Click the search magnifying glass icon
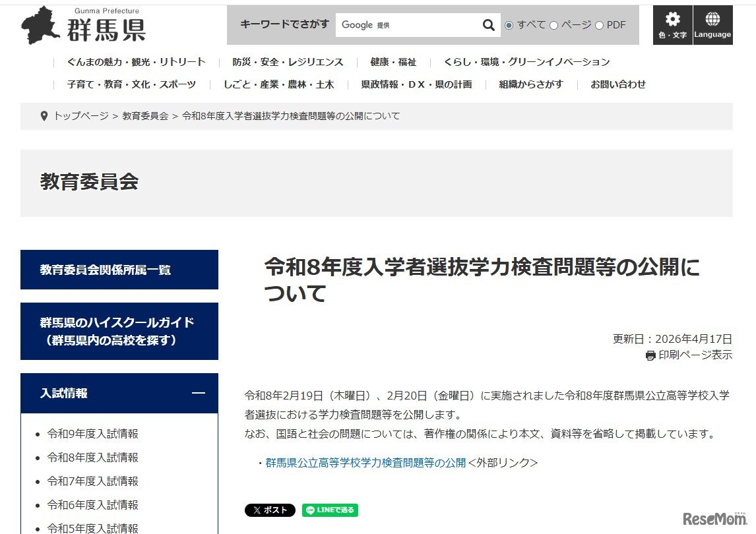The image size is (756, 534). click(x=488, y=24)
